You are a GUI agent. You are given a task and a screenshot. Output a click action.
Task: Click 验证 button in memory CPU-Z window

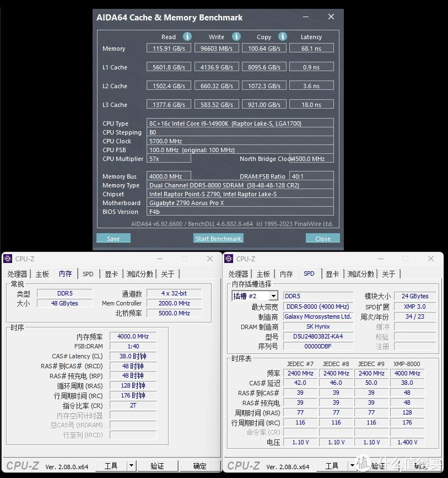tap(158, 466)
